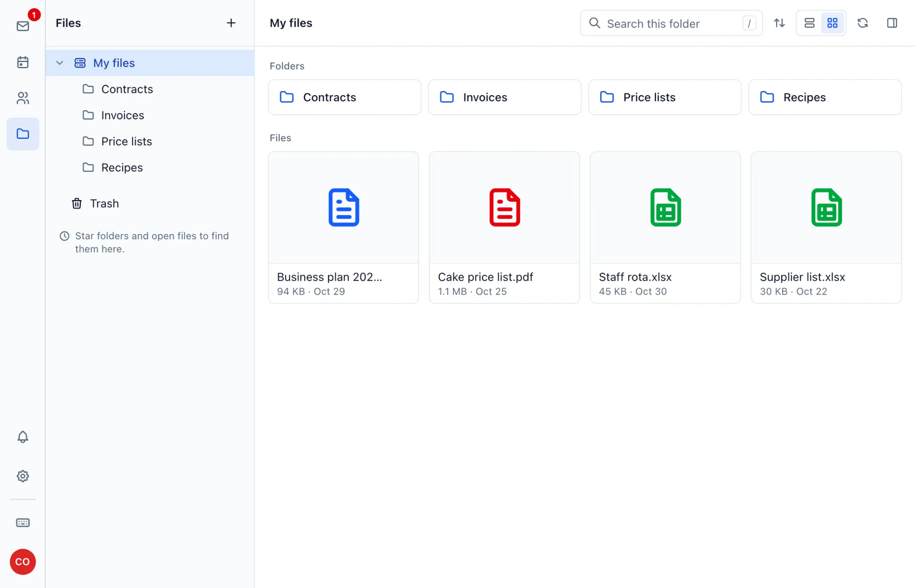Switch to list view

pyautogui.click(x=809, y=23)
